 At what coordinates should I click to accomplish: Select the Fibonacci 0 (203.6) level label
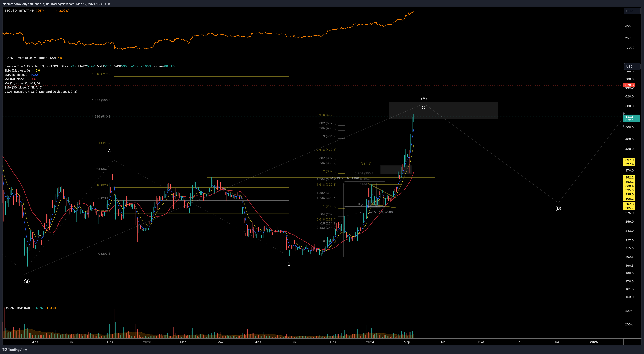[x=105, y=254]
